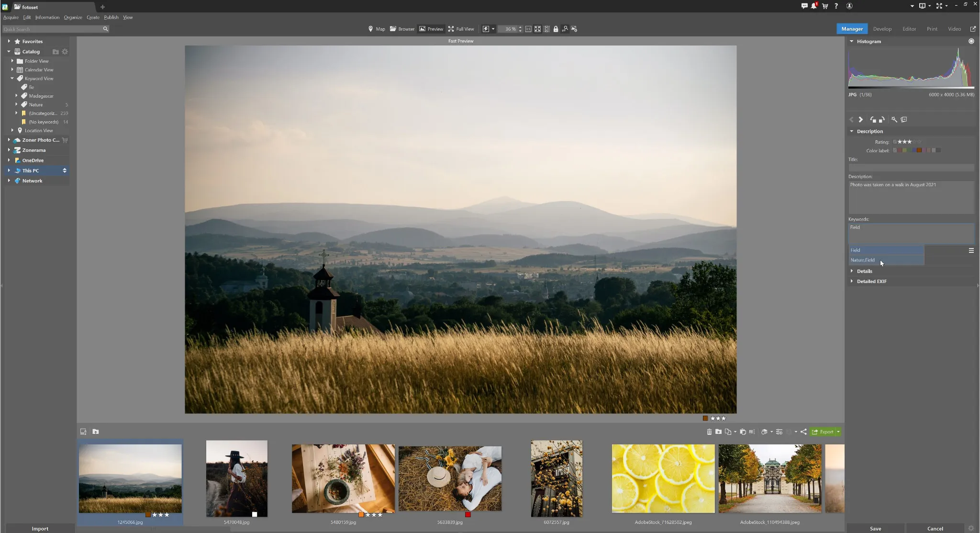Expand the This PC tree item
Screen dimensions: 980x533
(9, 170)
